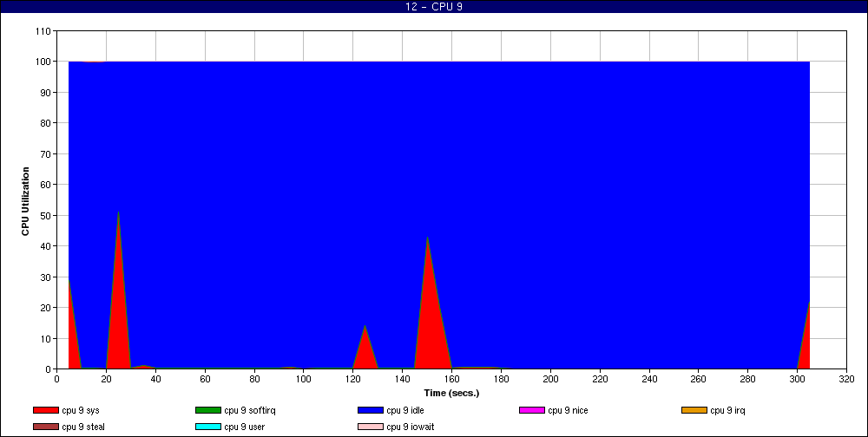Select the 'cpu 9 user' legend label

pos(245,427)
